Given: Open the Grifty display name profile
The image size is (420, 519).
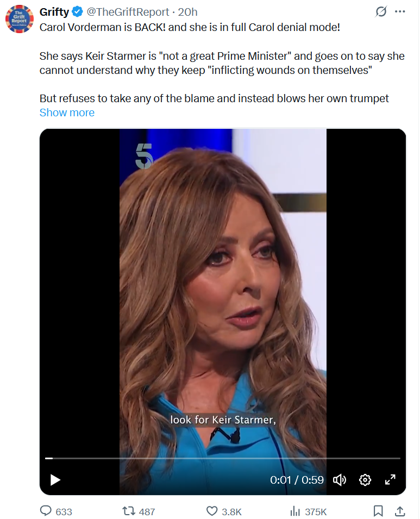Looking at the screenshot, I should 54,12.
